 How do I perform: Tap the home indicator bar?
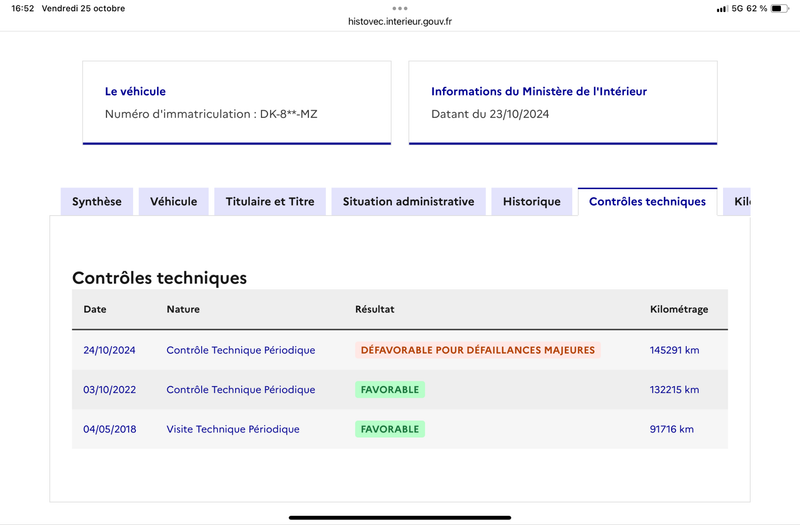tap(399, 517)
